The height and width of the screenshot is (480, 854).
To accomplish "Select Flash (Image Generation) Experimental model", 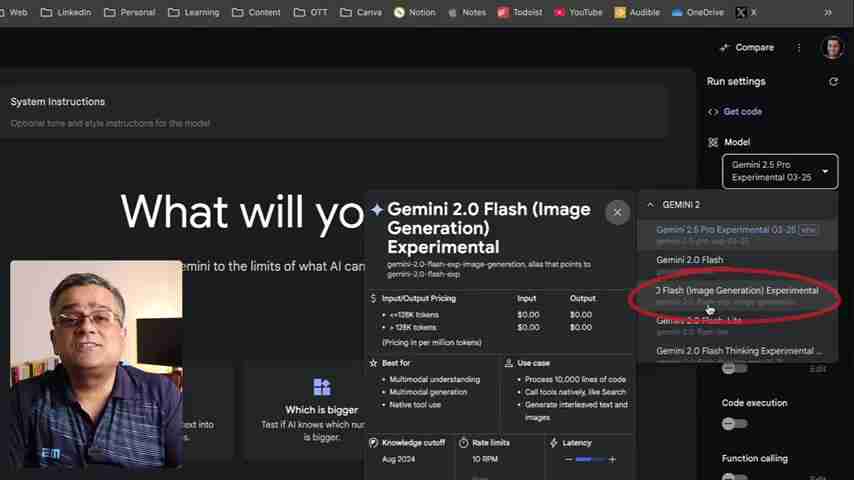I will [x=737, y=295].
